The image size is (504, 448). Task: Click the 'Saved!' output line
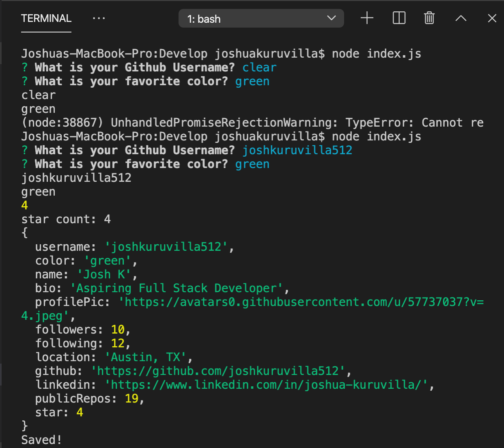tap(41, 439)
